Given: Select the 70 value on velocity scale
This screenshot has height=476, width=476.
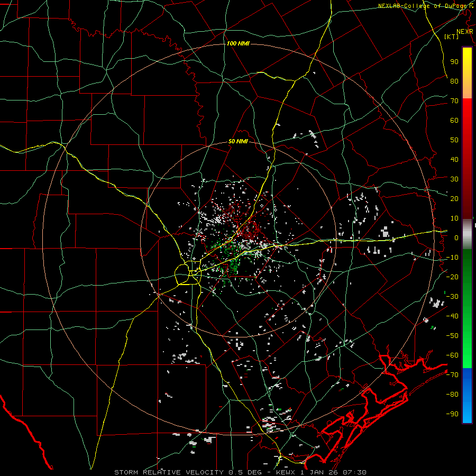Looking at the screenshot, I should tap(454, 101).
